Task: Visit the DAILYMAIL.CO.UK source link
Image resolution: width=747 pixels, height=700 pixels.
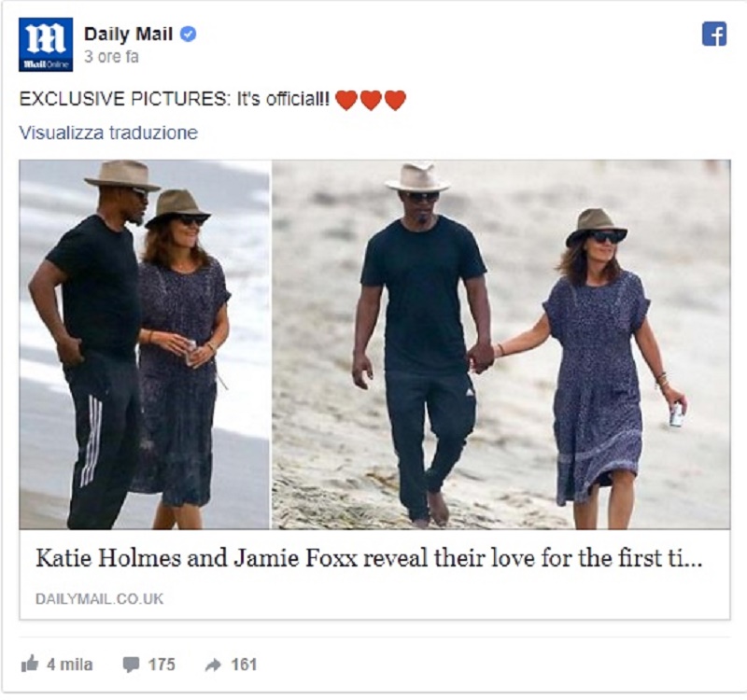Action: 100,599
